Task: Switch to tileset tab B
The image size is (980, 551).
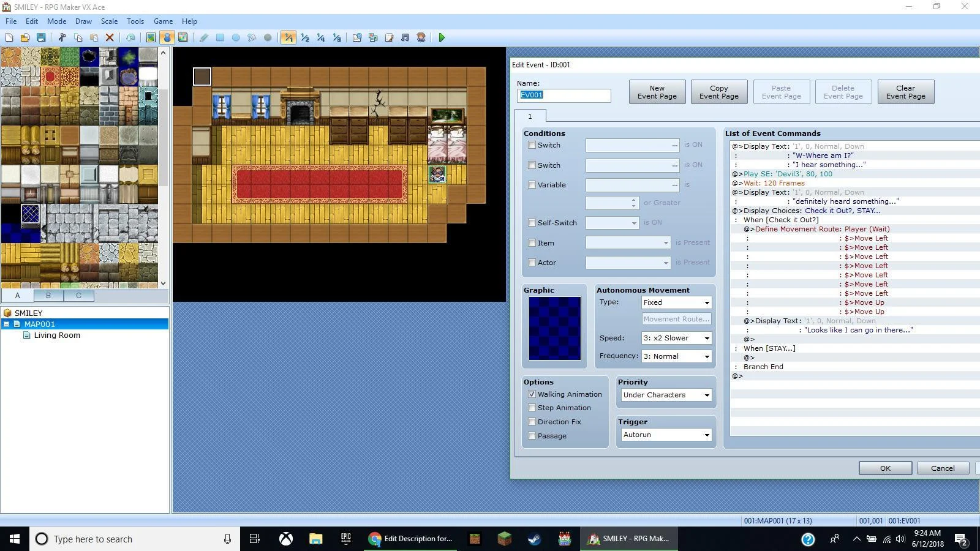Action: point(48,296)
